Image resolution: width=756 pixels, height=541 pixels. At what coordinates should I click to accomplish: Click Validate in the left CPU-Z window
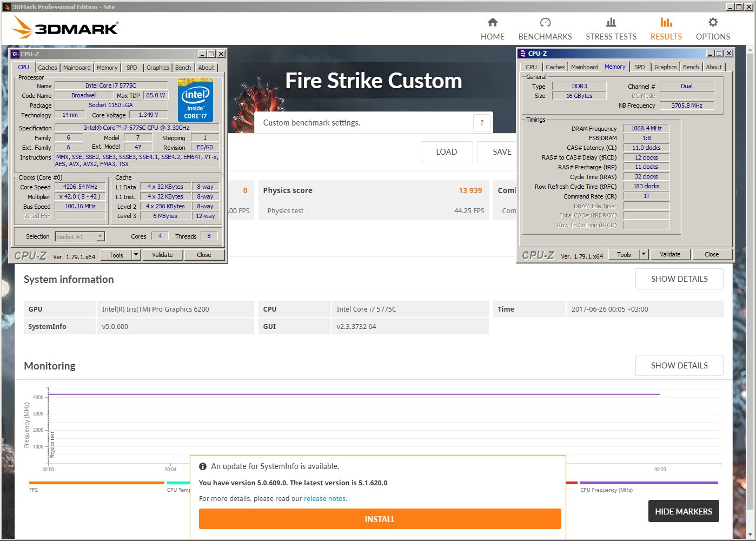(x=163, y=255)
